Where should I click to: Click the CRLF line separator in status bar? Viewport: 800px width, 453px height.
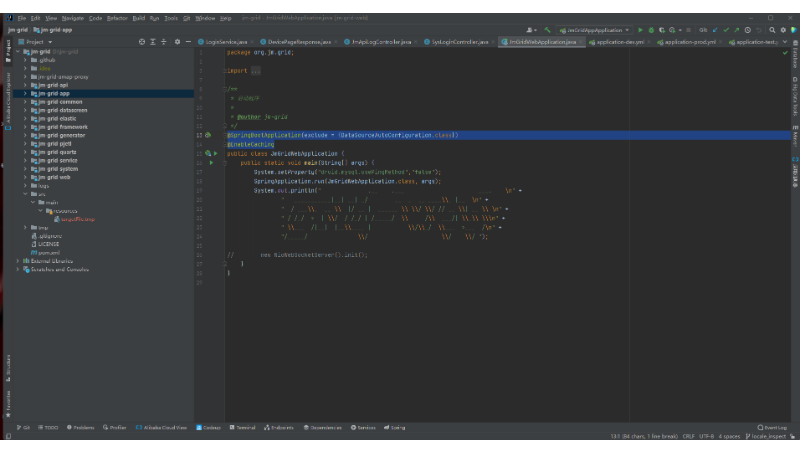point(688,437)
